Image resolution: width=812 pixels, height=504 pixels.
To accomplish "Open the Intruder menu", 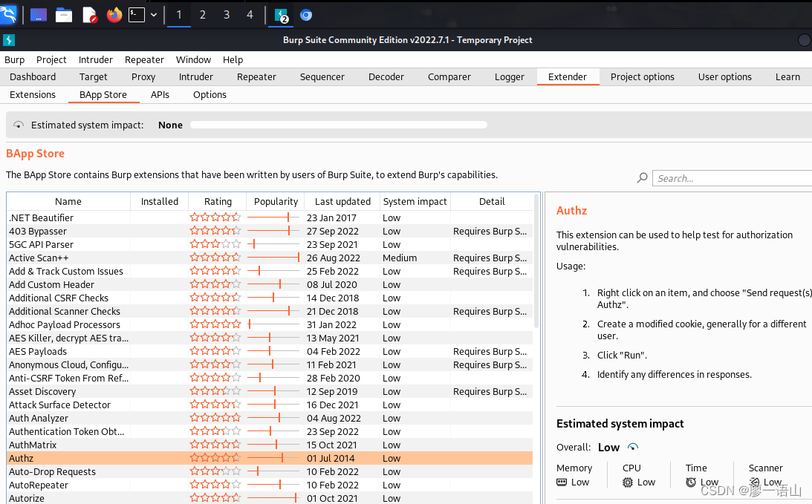I will [95, 59].
